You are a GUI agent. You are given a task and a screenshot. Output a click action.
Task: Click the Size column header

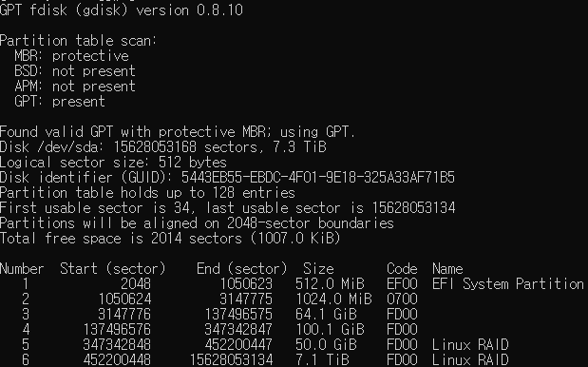point(318,269)
